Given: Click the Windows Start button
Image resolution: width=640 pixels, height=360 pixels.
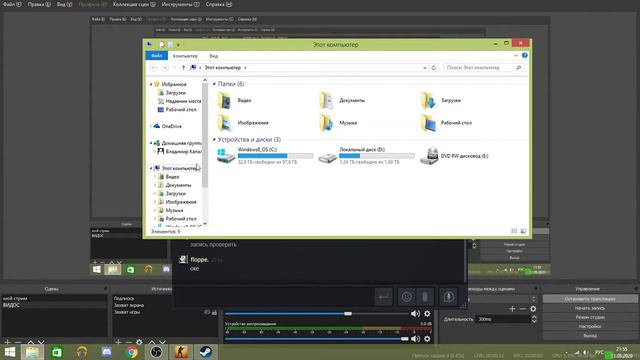Looking at the screenshot, I should (x=9, y=352).
